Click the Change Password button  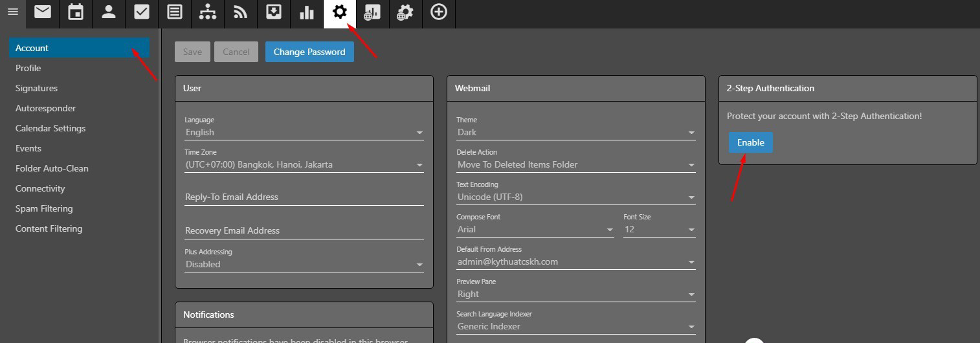point(309,52)
